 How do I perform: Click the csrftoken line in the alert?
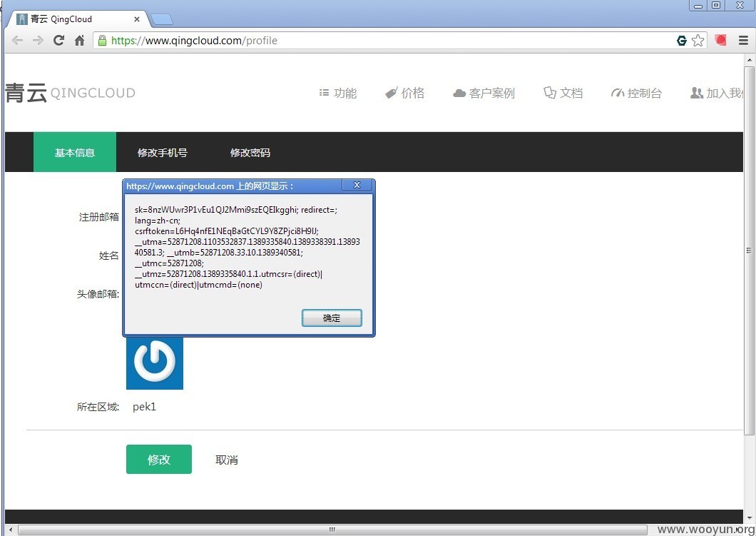[x=227, y=231]
